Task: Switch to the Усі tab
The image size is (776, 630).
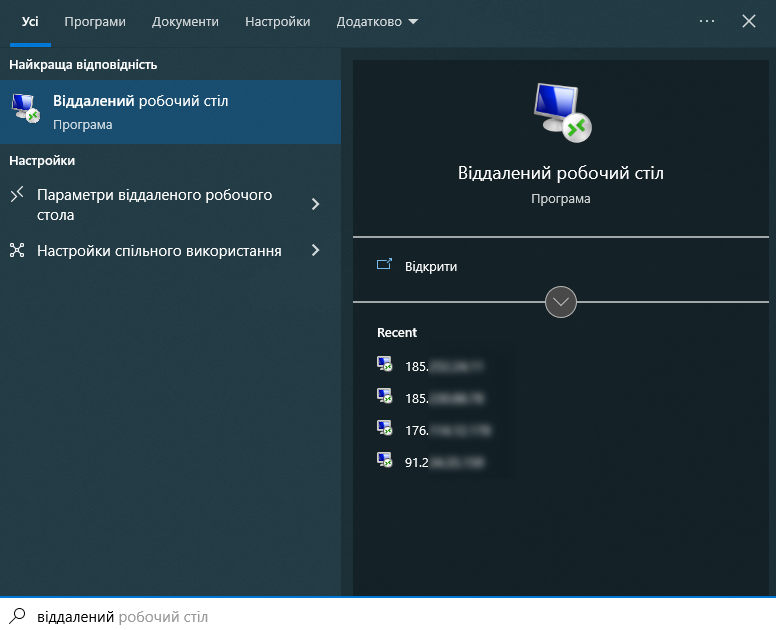Action: coord(30,22)
